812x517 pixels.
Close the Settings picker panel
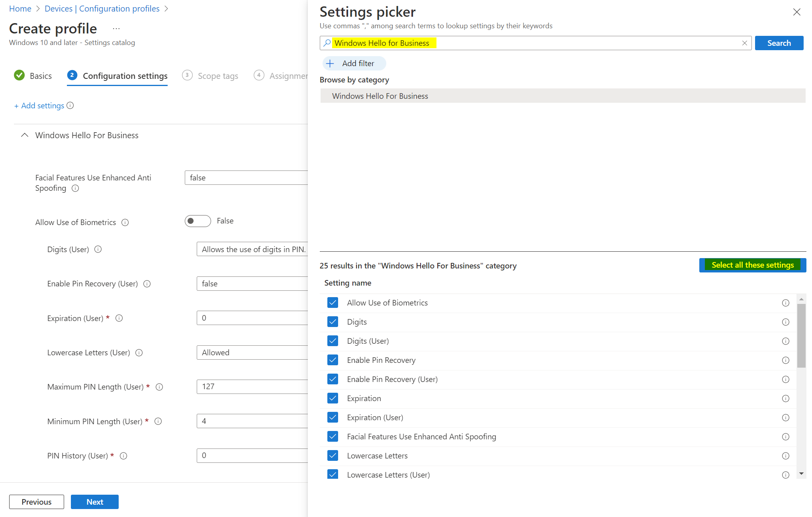pyautogui.click(x=797, y=12)
